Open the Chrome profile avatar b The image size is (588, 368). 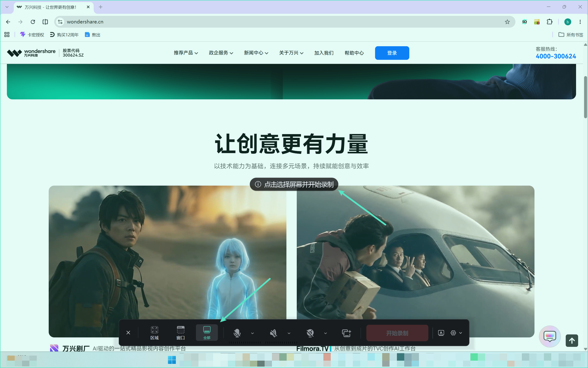tap(568, 22)
